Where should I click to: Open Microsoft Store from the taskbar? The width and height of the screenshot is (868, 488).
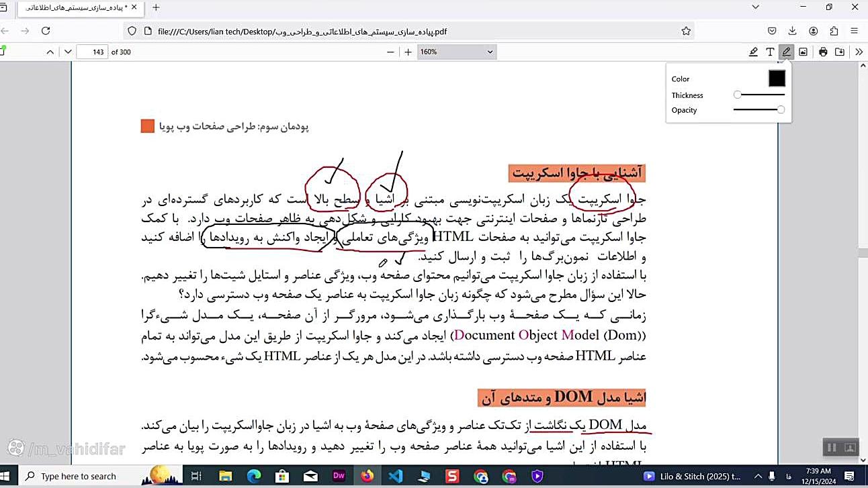282,477
